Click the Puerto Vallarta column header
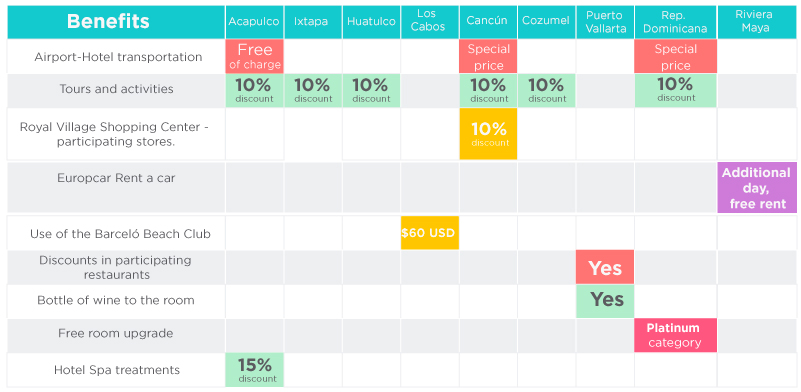 pyautogui.click(x=605, y=22)
